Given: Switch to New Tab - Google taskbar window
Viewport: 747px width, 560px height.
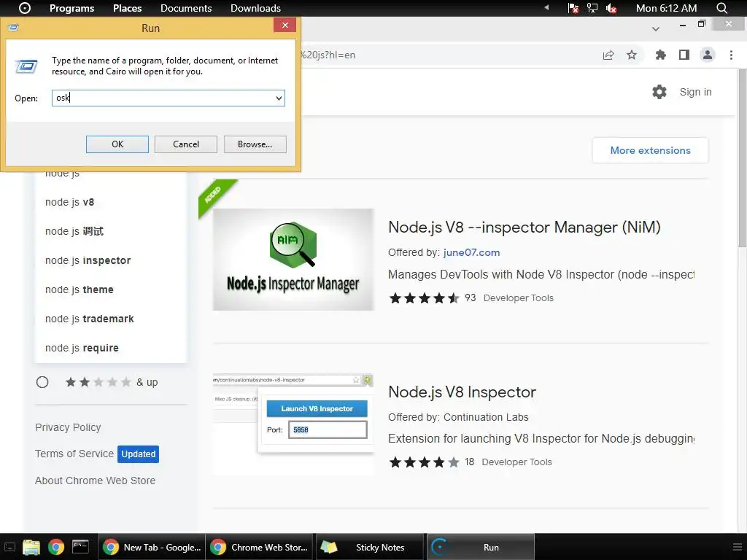Looking at the screenshot, I should point(152,547).
